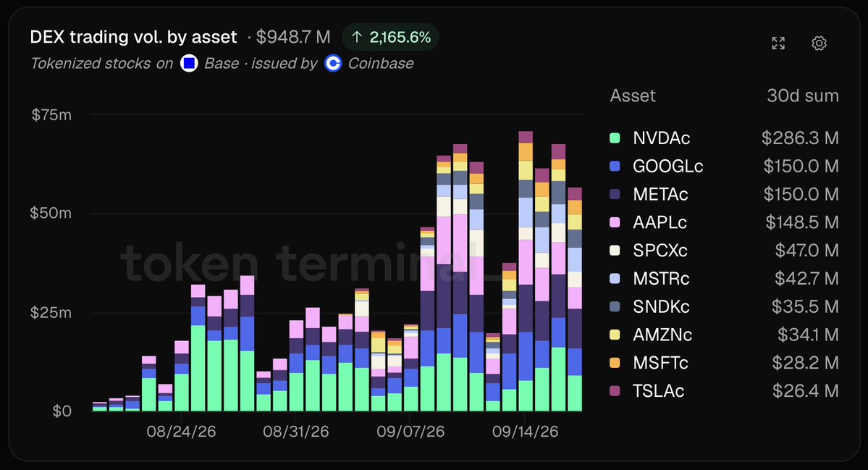Image resolution: width=868 pixels, height=470 pixels.
Task: Click the $35.5 M value for SNDKc
Action: (806, 306)
